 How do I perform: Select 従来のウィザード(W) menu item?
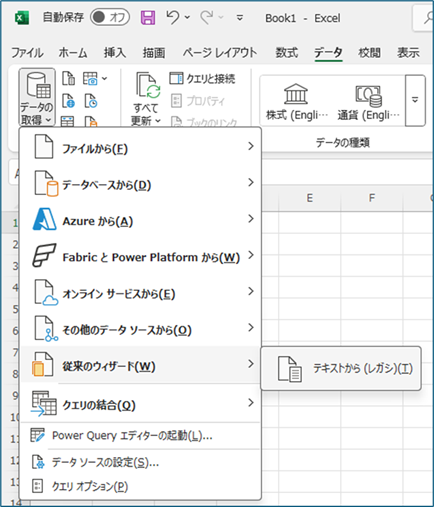click(x=140, y=364)
